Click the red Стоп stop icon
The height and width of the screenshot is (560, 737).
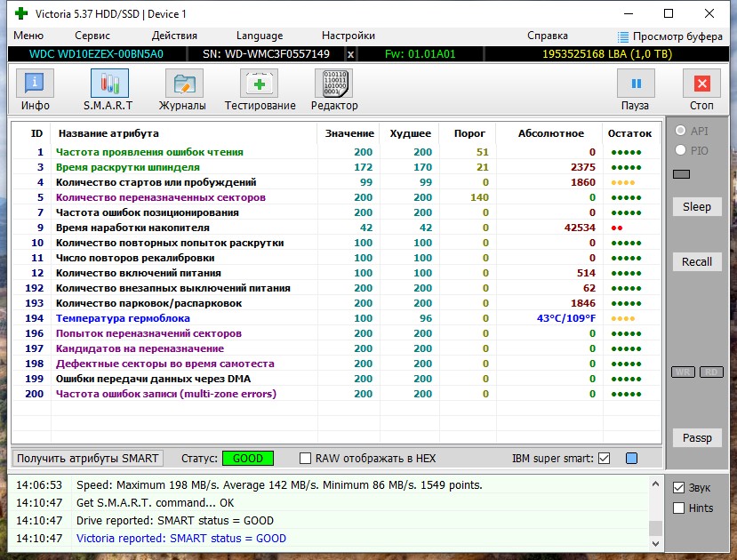pyautogui.click(x=701, y=84)
